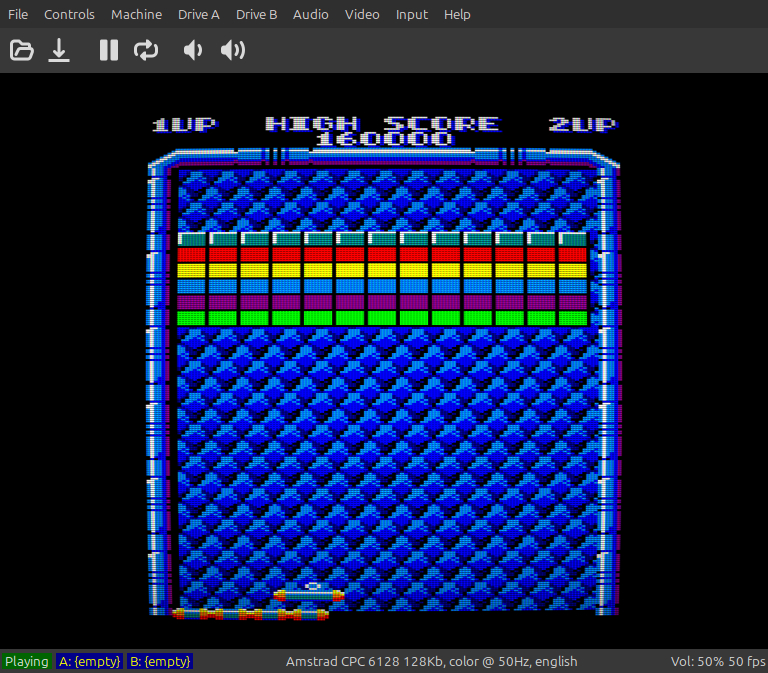Click the Vol: 50% status text
This screenshot has height=673, width=768.
pyautogui.click(x=694, y=661)
